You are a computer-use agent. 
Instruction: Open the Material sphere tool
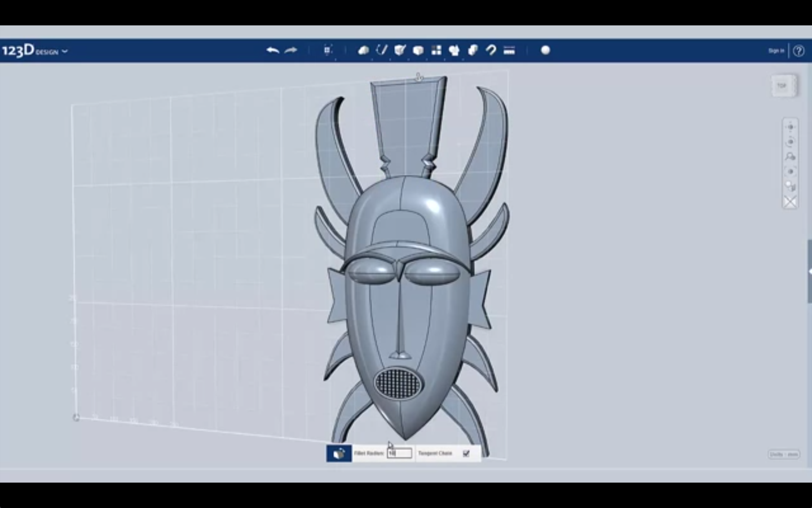coord(545,50)
